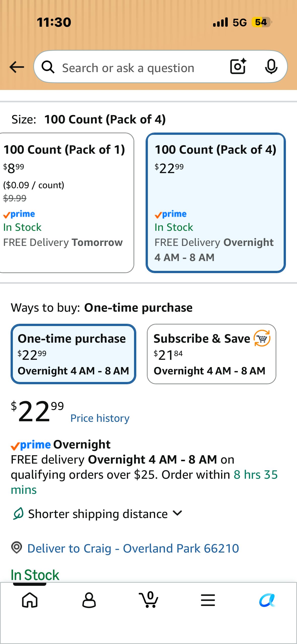Open the Price history link
This screenshot has width=297, height=644.
coord(100,418)
